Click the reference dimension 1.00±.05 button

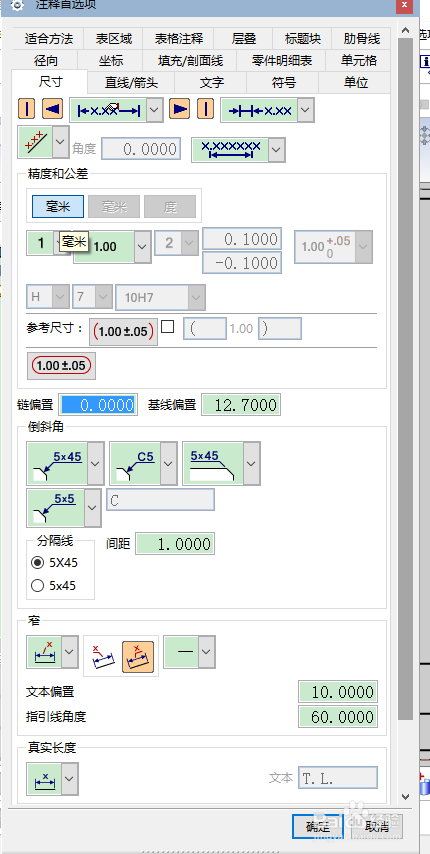tap(123, 332)
